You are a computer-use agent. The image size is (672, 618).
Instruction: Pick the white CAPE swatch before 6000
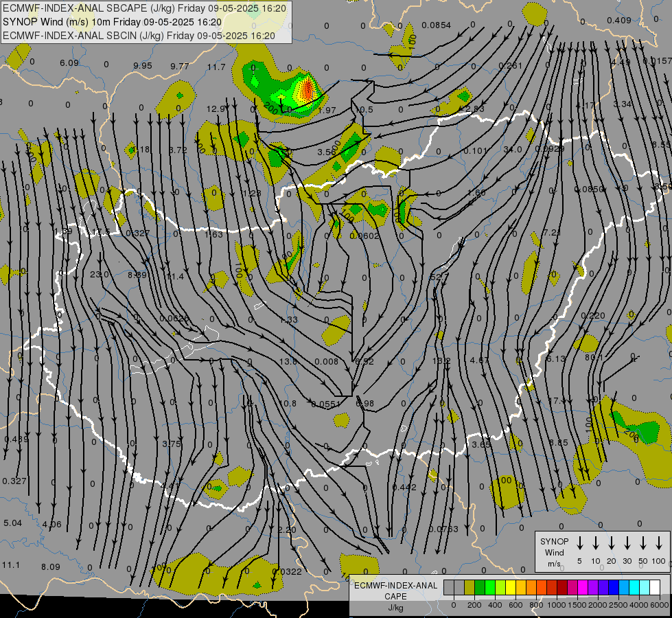(655, 587)
